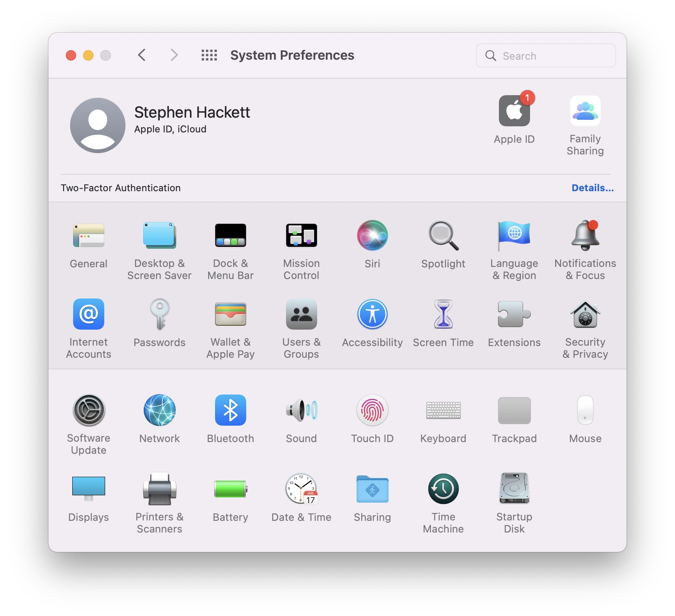Click the Search field in the toolbar
Image resolution: width=675 pixels, height=616 pixels.
coord(546,55)
